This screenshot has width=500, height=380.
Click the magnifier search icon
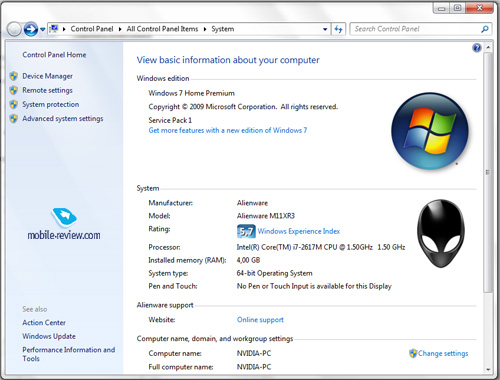(485, 29)
